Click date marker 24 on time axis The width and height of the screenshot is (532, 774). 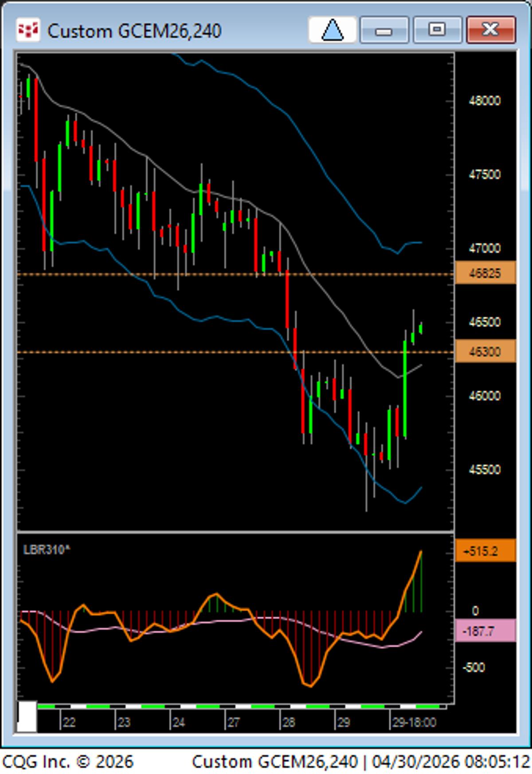tap(178, 723)
